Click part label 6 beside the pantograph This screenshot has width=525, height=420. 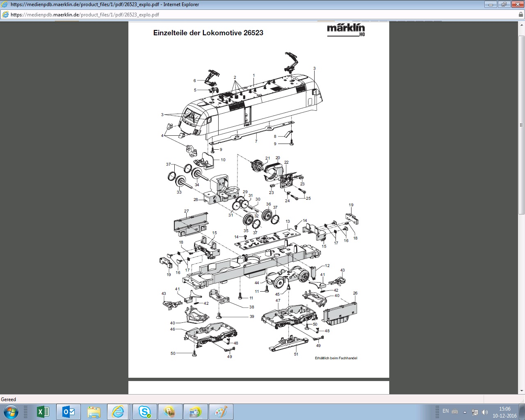point(195,81)
